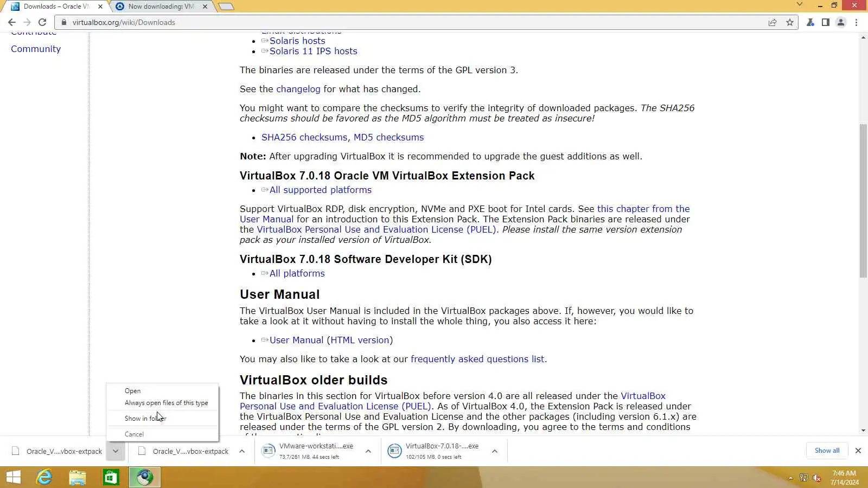Expand options for the VMware-workstation download

[x=368, y=451]
